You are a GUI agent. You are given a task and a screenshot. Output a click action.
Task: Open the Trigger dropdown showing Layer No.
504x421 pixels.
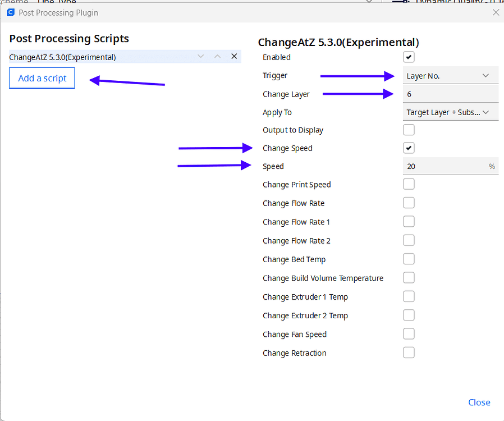click(x=450, y=76)
